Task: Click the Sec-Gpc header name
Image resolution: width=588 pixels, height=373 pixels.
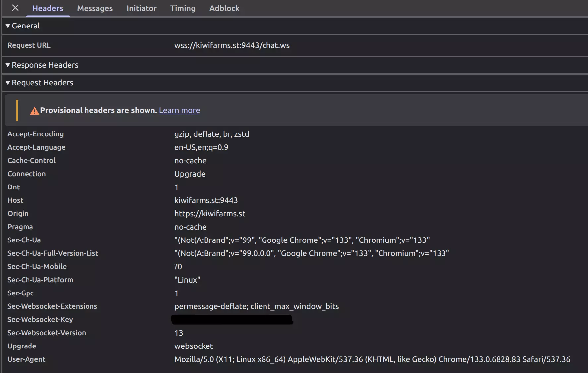Action: pyautogui.click(x=21, y=293)
